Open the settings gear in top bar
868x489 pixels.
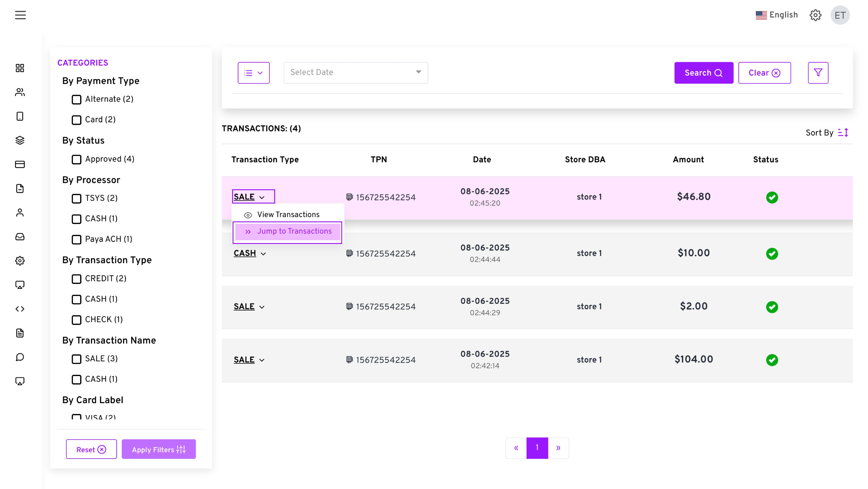point(815,15)
